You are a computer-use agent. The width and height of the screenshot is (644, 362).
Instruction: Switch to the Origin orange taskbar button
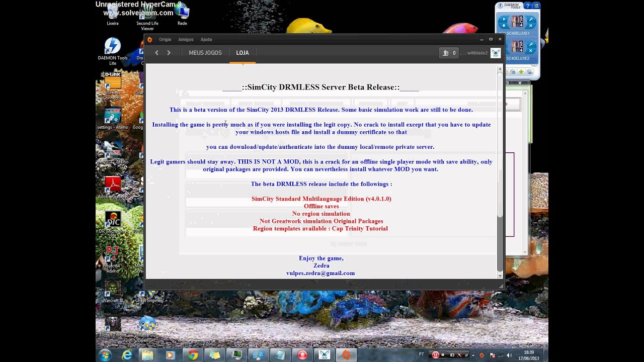coord(346,355)
